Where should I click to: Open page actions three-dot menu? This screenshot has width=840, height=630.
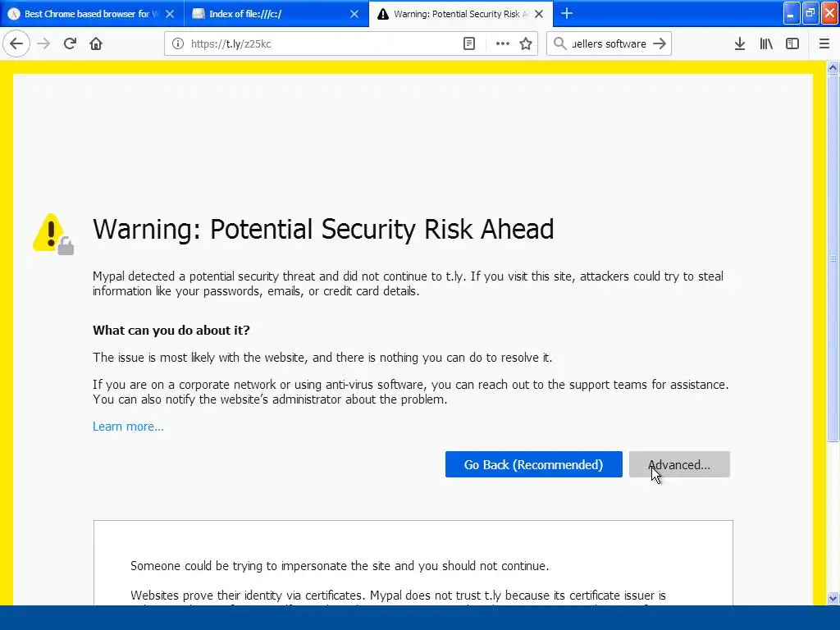[x=503, y=43]
